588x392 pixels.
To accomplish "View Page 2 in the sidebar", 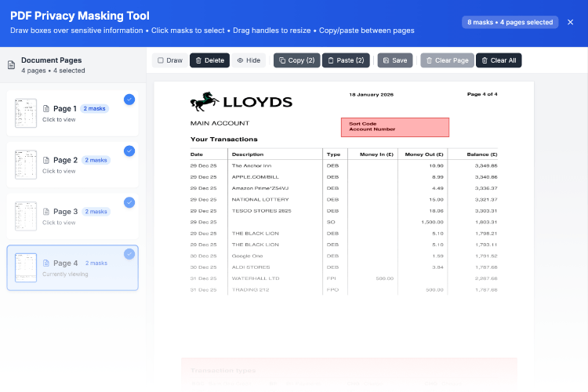I will coord(26,165).
